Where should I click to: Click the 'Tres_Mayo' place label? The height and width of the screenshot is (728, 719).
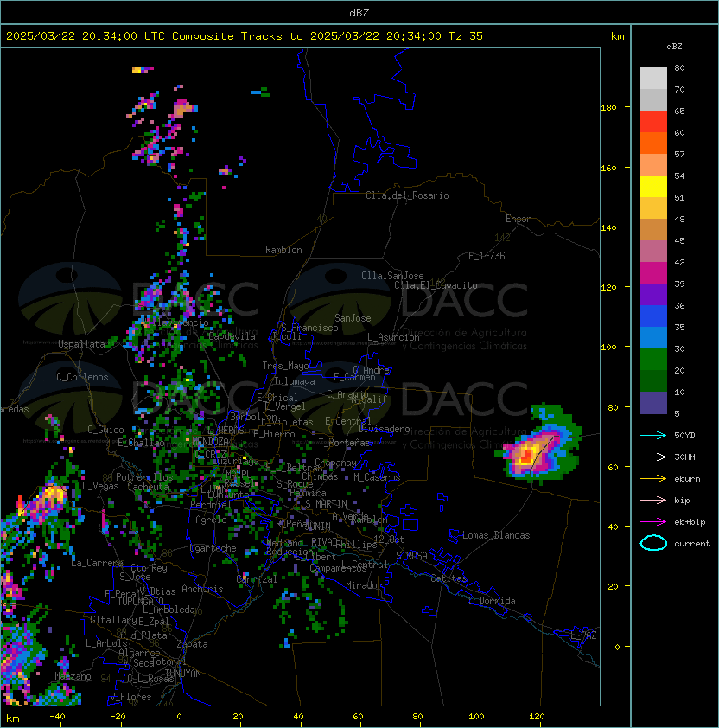(x=285, y=366)
